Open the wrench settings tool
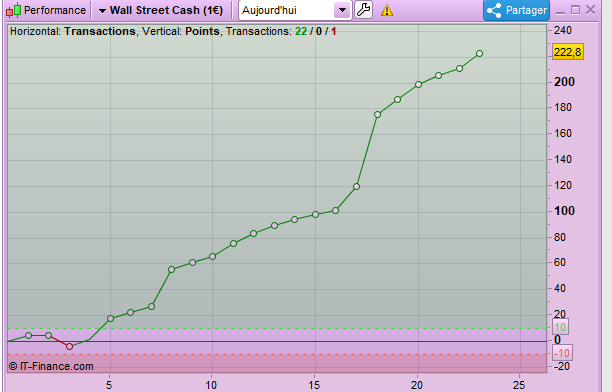Screen dimensions: 612x392 (363, 10)
